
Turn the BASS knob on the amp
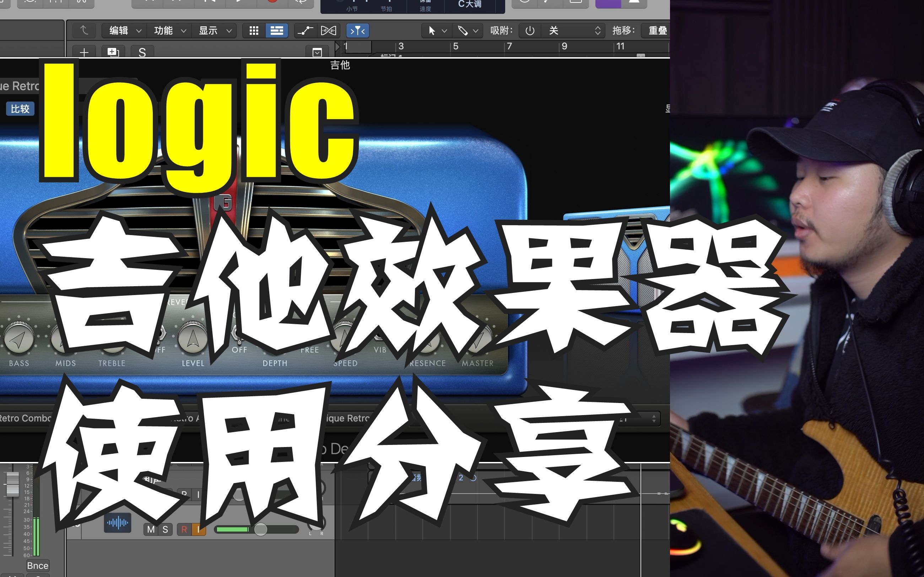click(19, 338)
